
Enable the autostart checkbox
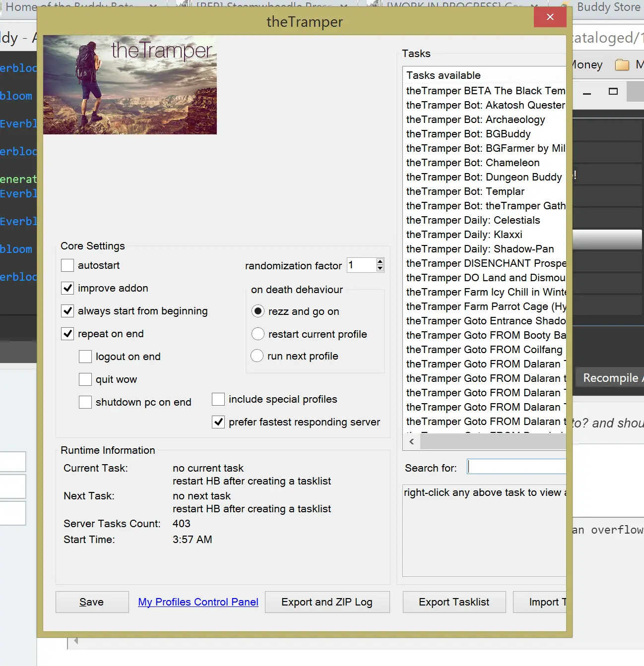(x=67, y=265)
